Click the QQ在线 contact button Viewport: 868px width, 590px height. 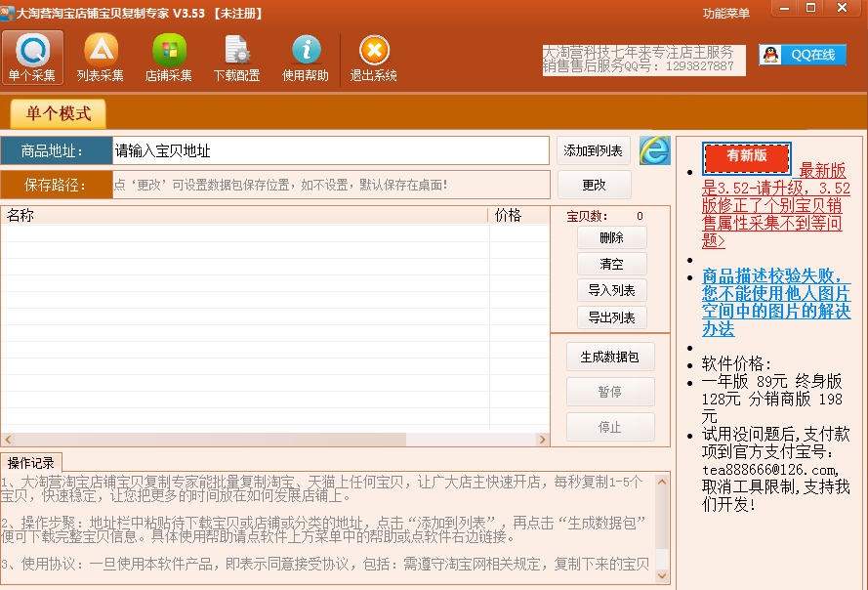pyautogui.click(x=802, y=55)
